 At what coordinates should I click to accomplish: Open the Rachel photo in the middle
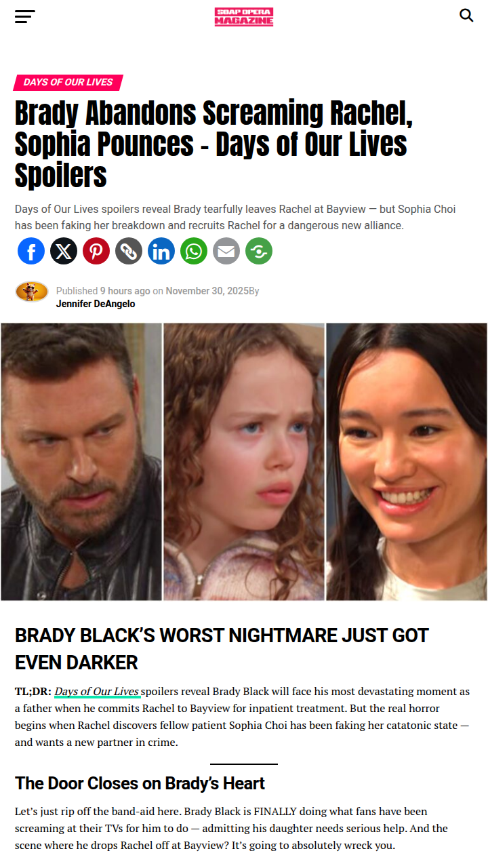(244, 462)
